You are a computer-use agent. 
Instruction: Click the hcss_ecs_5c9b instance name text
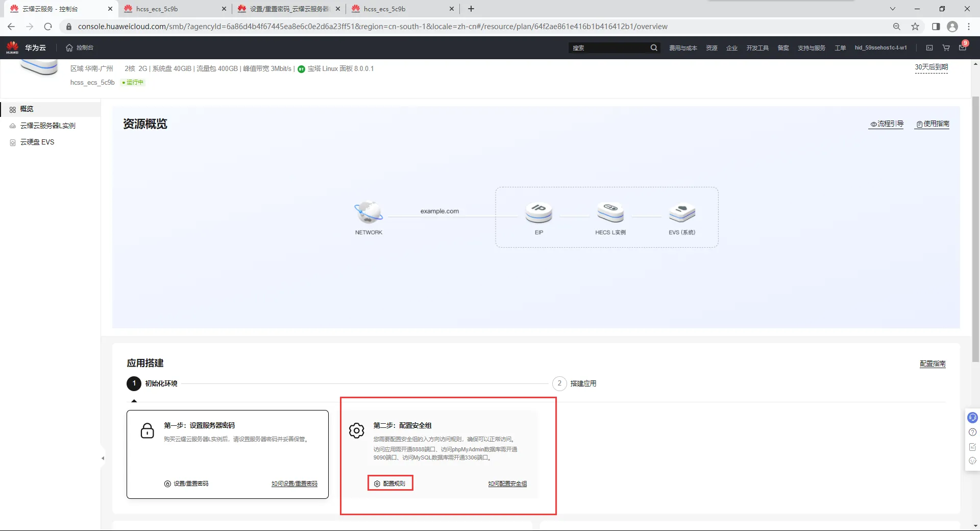[92, 83]
